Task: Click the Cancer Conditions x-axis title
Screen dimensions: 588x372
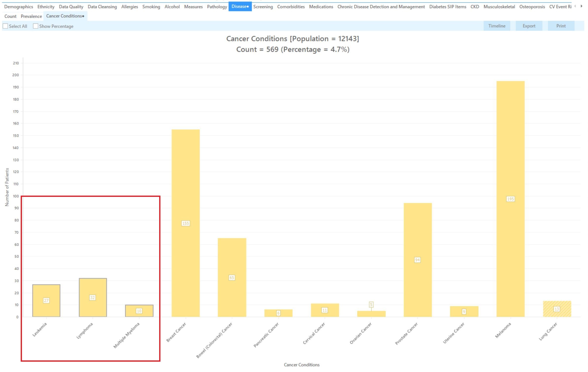Action: (x=302, y=365)
